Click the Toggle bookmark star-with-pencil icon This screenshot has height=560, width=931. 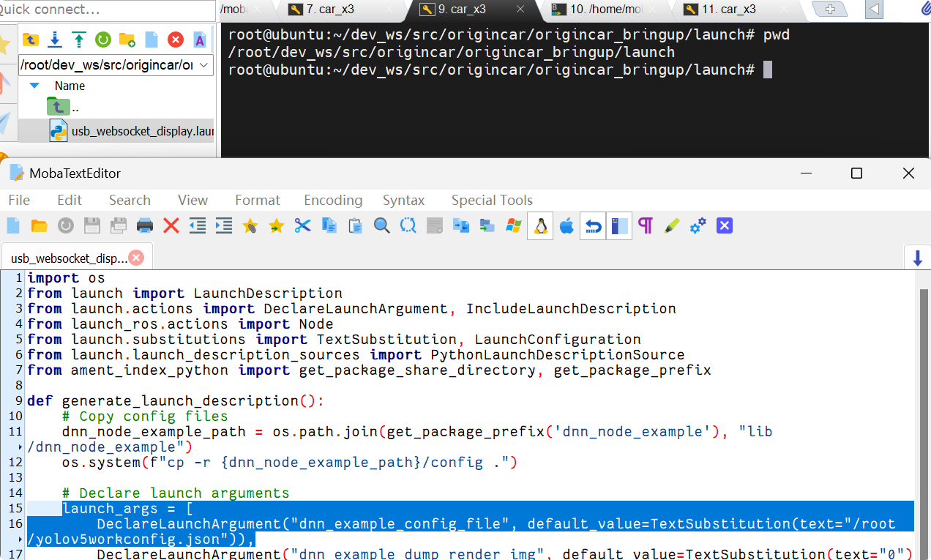[x=250, y=225]
